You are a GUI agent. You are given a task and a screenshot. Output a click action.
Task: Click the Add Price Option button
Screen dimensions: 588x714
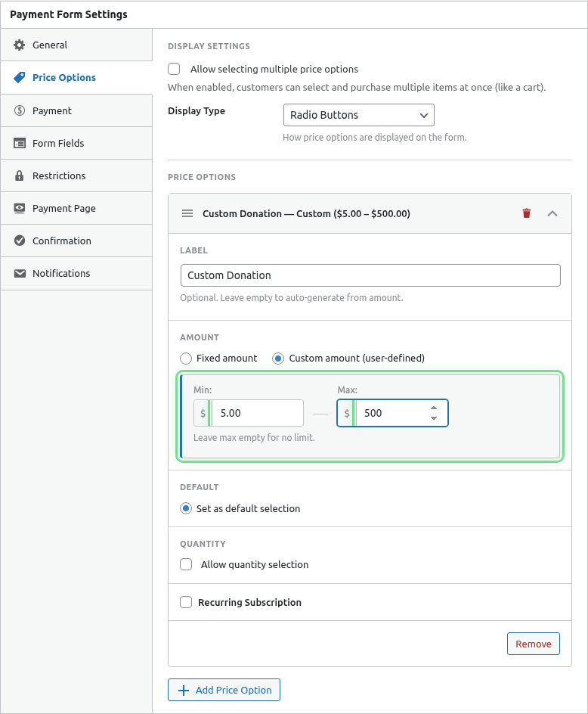(x=224, y=690)
